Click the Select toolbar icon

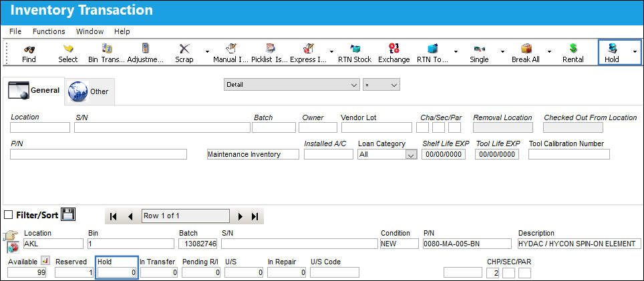click(x=67, y=49)
